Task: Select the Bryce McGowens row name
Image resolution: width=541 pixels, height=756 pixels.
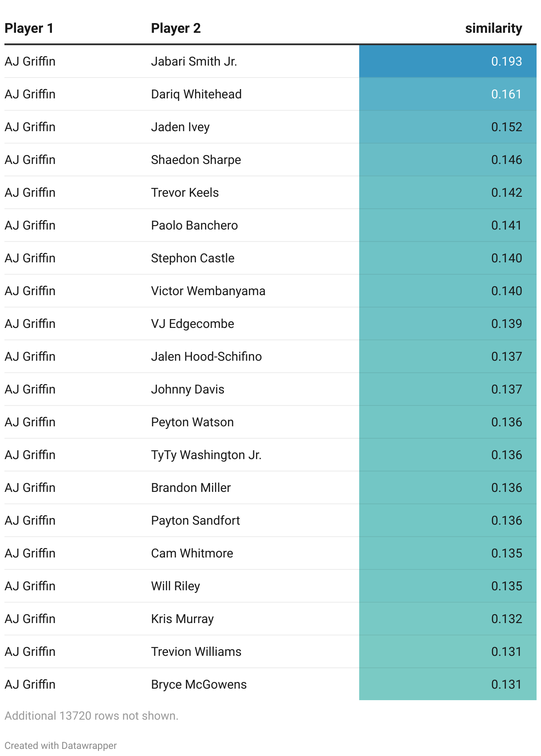Action: pyautogui.click(x=199, y=684)
